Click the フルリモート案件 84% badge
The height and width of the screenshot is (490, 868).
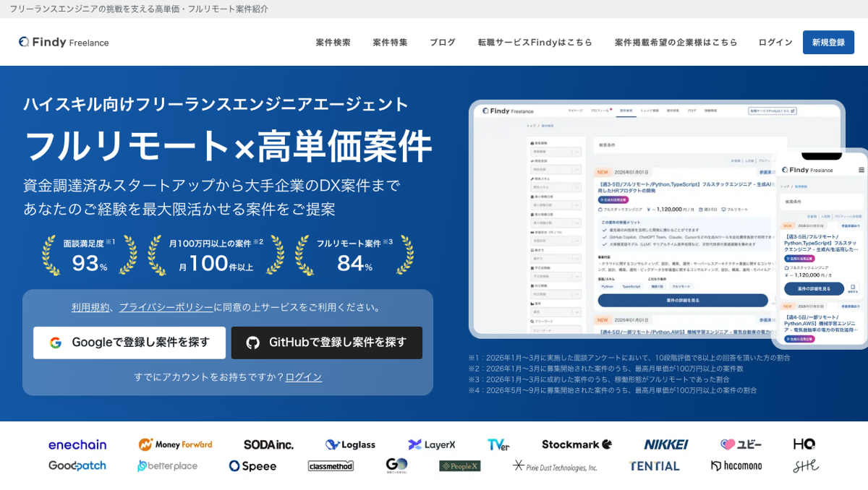point(354,255)
